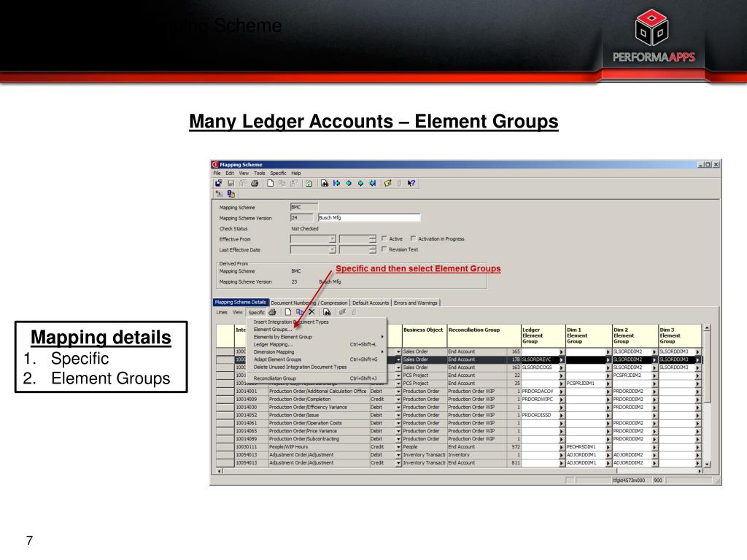Viewport: 747px width, 560px height.
Task: Click the first icon in second toolbar row
Action: click(x=219, y=194)
